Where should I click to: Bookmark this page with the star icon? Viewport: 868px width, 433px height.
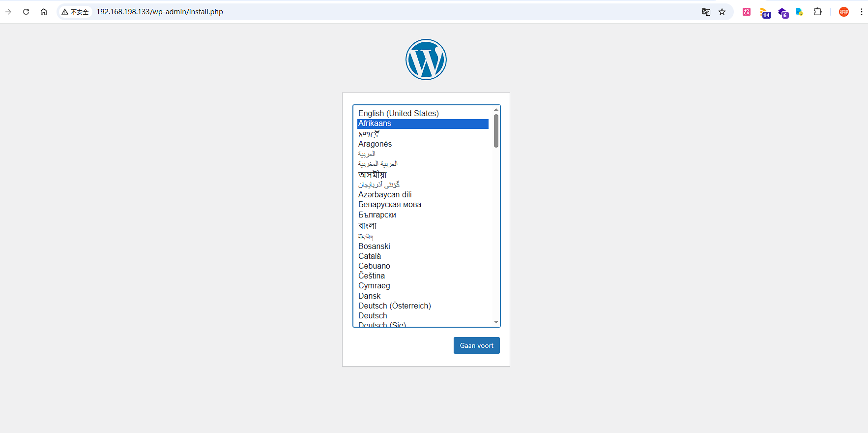point(722,12)
